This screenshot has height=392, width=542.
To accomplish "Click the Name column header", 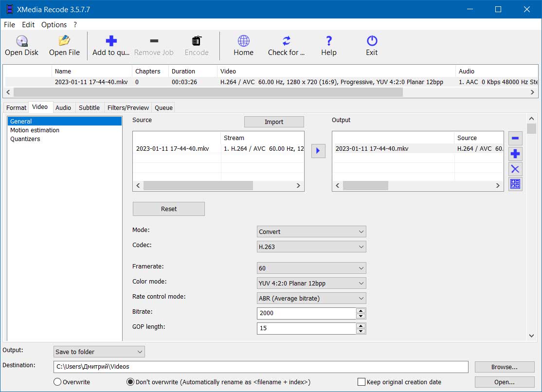I will [92, 71].
